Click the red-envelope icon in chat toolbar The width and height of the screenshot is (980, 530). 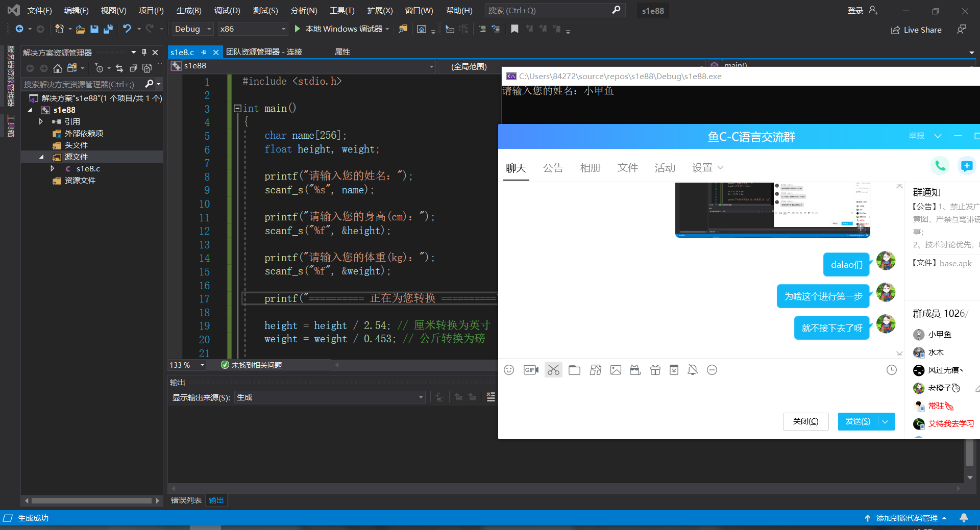(x=674, y=370)
